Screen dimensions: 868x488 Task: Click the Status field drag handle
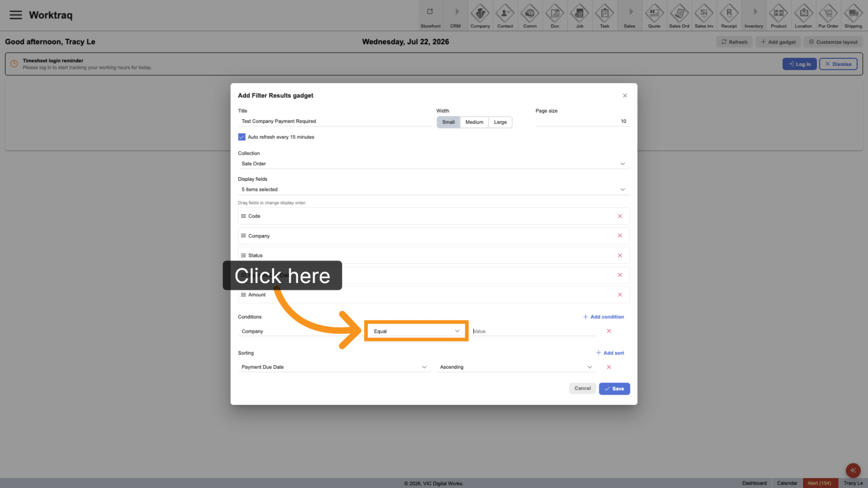click(x=243, y=256)
